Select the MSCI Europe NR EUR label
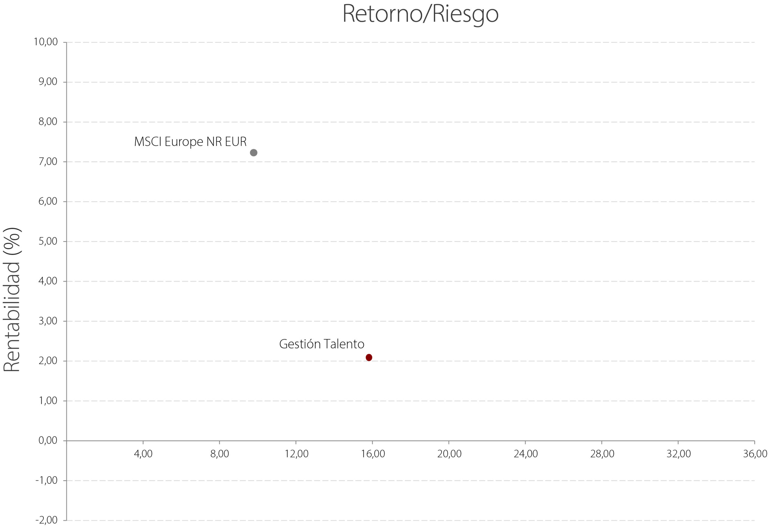Viewport: 778px width, 532px height. [191, 142]
